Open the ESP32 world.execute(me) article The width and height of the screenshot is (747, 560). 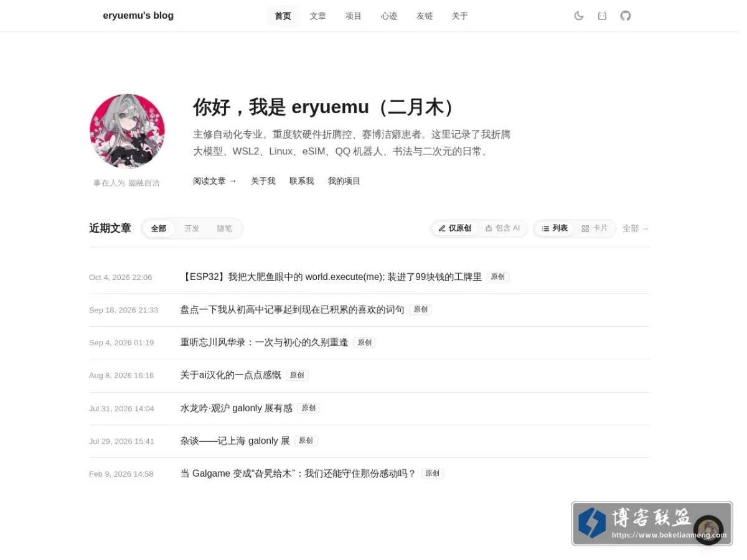tap(331, 277)
